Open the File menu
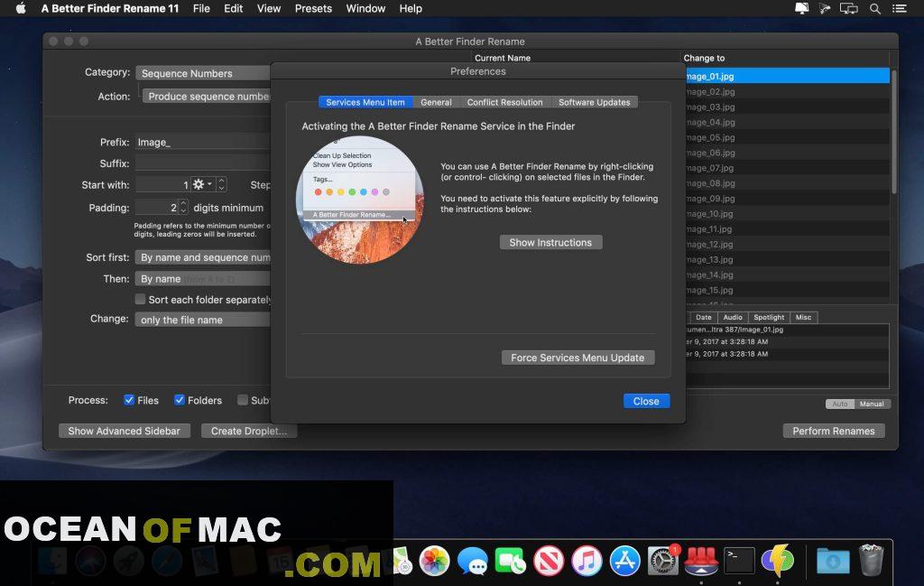 pos(201,8)
